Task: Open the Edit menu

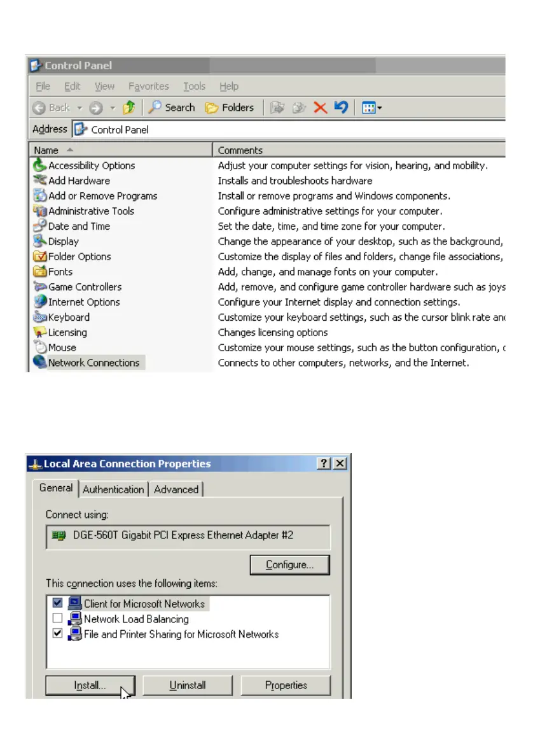Action: coord(73,87)
